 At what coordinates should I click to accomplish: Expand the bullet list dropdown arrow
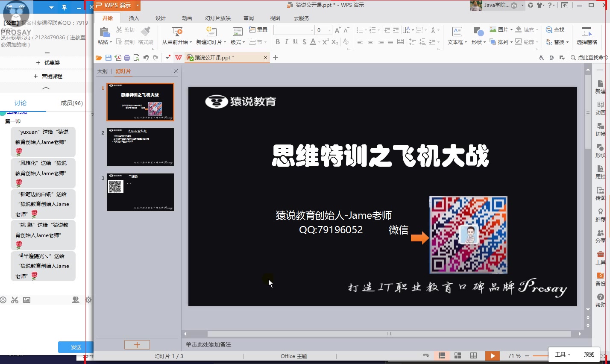(366, 30)
